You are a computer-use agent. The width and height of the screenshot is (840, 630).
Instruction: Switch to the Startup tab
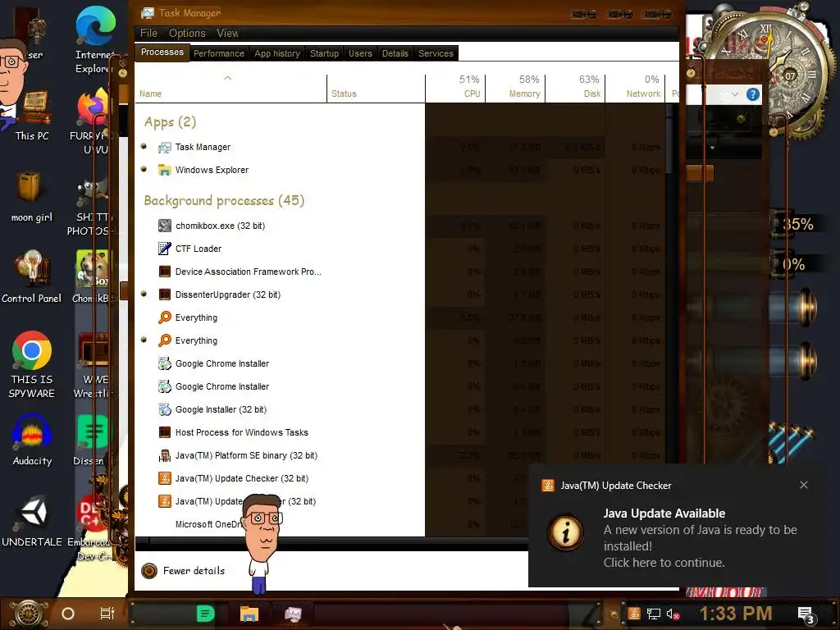[x=324, y=53]
